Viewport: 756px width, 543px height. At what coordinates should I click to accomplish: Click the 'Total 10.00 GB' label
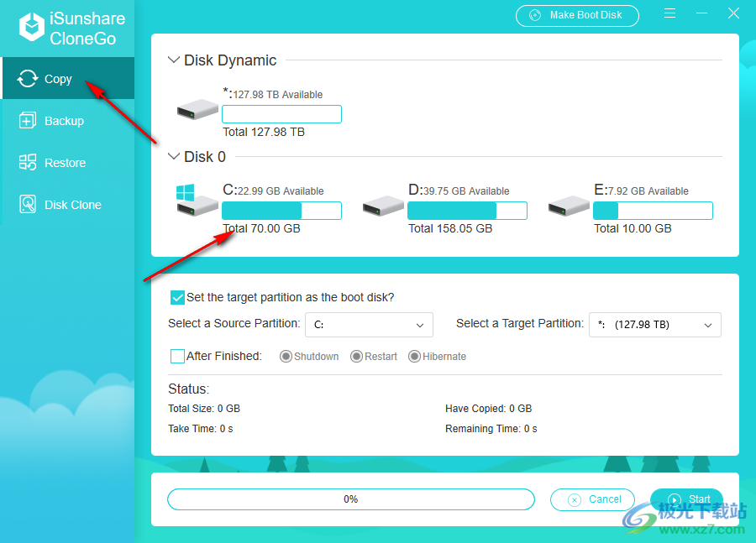pos(633,228)
